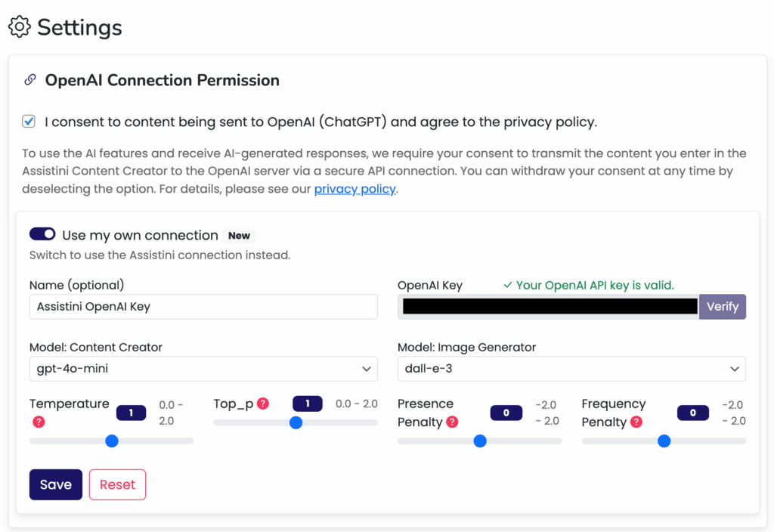Click the green API key valid checkmark
Screen dimensions: 774x532
507,285
